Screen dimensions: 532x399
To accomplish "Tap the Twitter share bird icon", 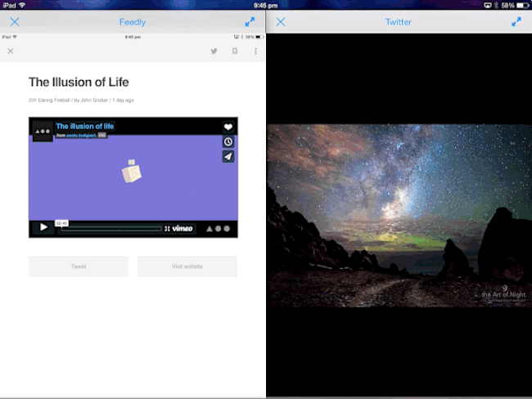I will click(214, 52).
